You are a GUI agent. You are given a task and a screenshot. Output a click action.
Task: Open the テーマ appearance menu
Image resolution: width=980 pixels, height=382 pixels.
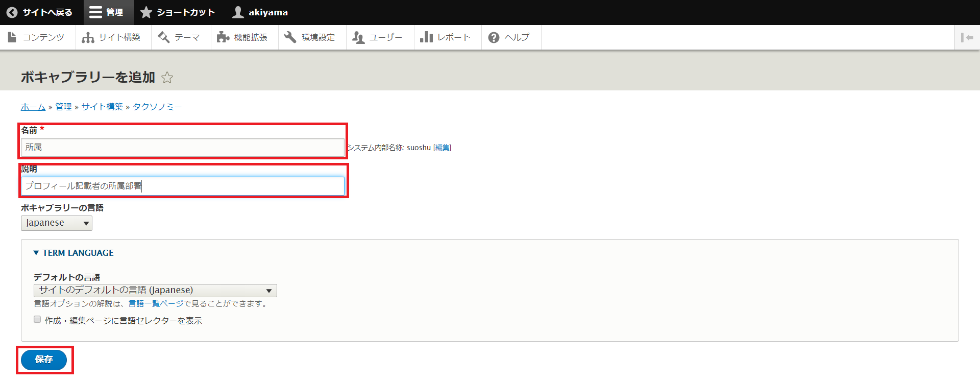click(180, 37)
